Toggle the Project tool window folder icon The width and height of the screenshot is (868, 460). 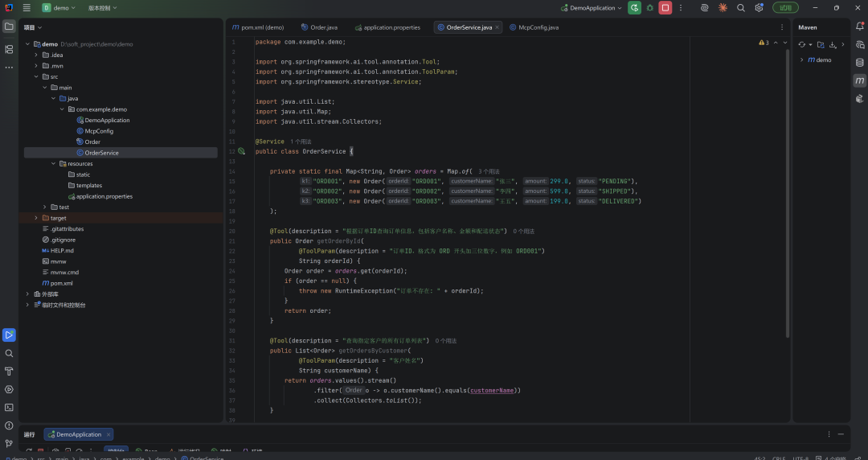[9, 26]
